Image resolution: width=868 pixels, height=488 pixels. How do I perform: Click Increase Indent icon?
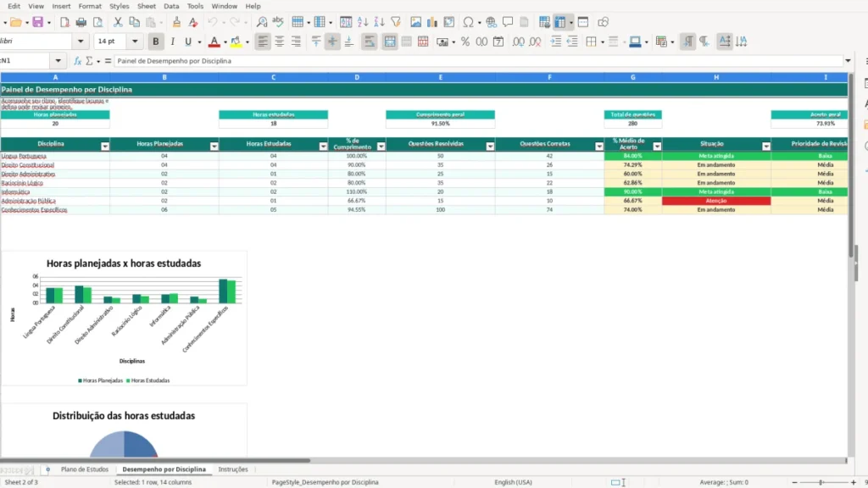pyautogui.click(x=556, y=42)
